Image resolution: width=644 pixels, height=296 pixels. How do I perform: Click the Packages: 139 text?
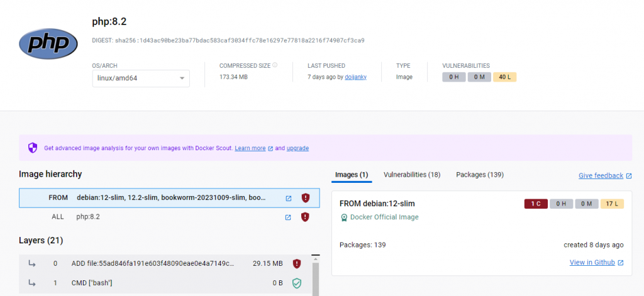point(363,244)
